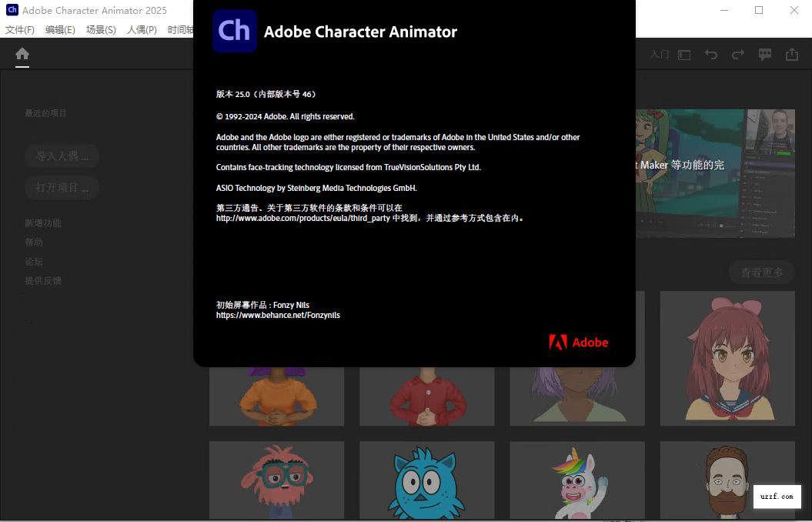Click the workspace panel icon beside 入门

(x=683, y=55)
